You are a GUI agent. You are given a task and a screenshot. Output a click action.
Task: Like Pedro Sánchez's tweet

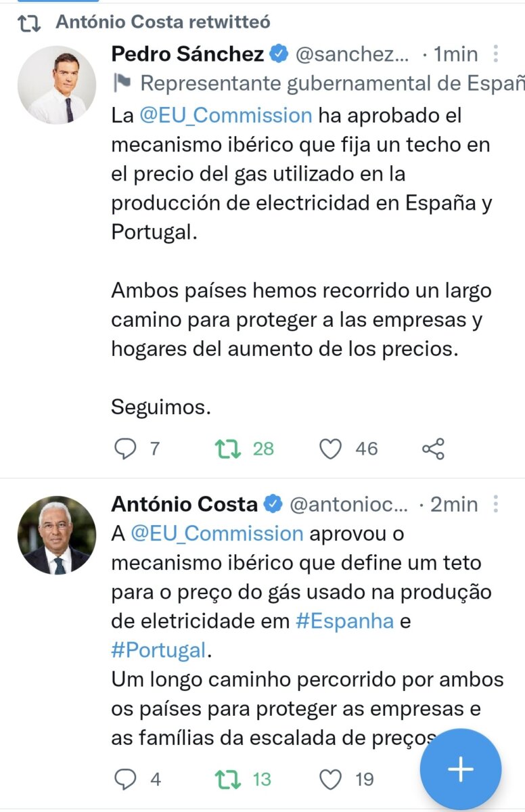click(330, 449)
